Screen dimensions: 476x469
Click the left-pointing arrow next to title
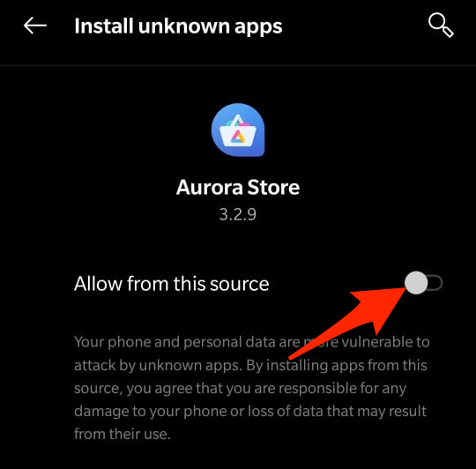tap(35, 26)
